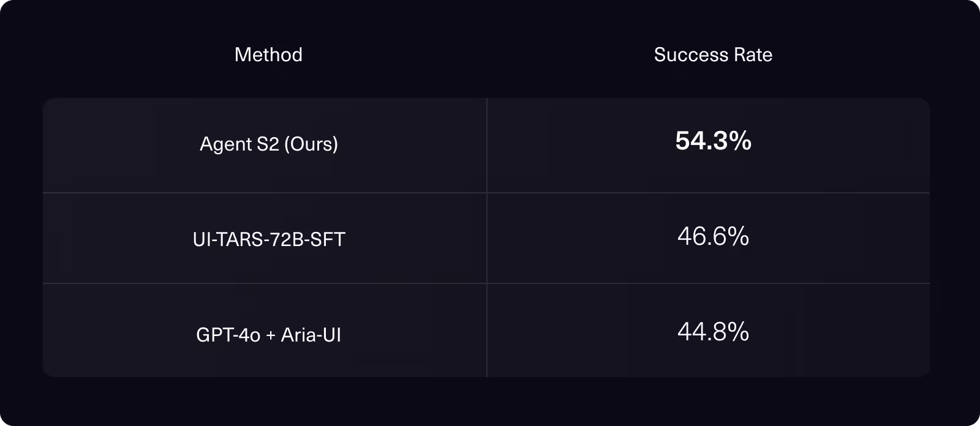Click the "GPT-4o" text
Image resolution: width=980 pixels, height=426 pixels.
pyautogui.click(x=228, y=335)
